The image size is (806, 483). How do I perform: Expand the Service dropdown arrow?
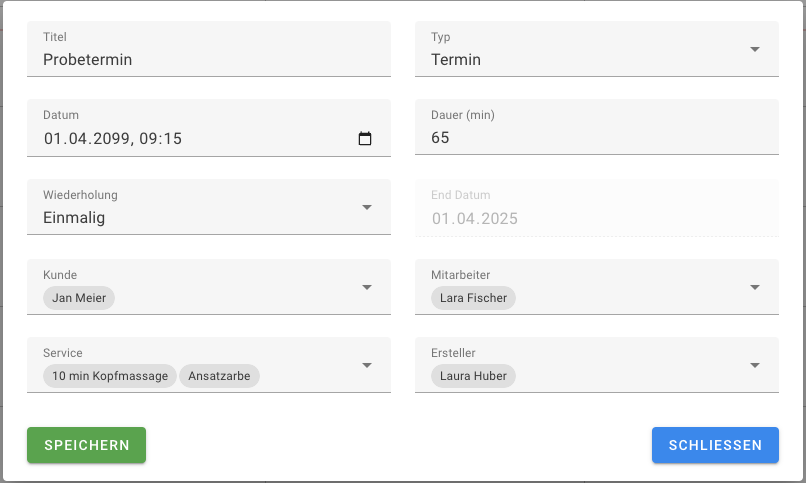click(x=367, y=365)
